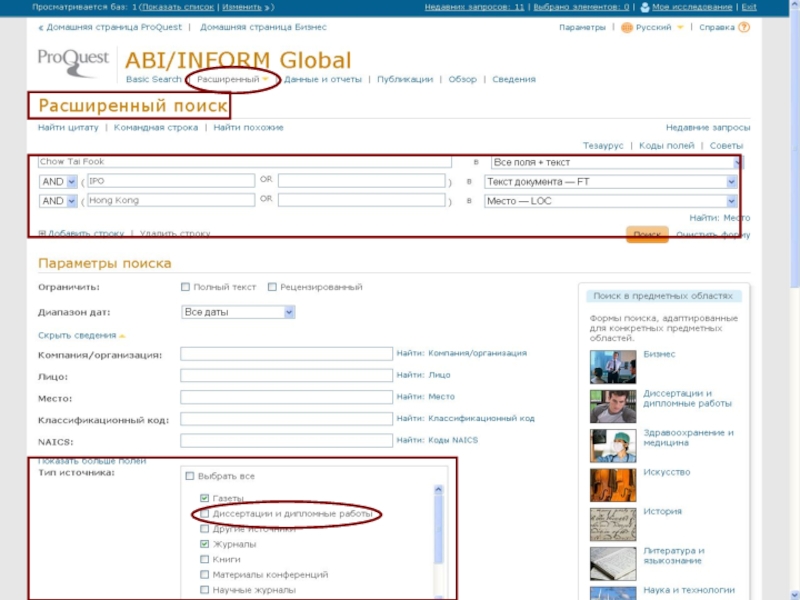Check the Полный текст checkbox
The image size is (800, 600).
(185, 287)
